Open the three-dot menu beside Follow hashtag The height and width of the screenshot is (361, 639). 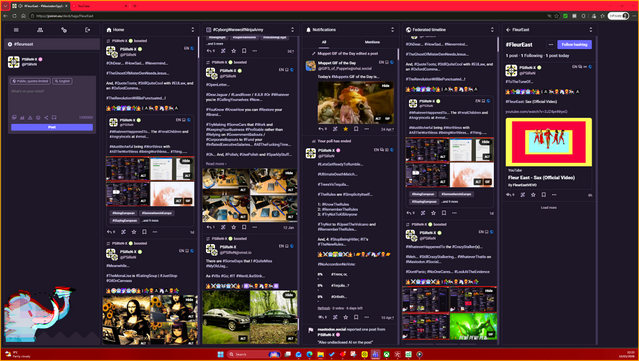pyautogui.click(x=551, y=44)
